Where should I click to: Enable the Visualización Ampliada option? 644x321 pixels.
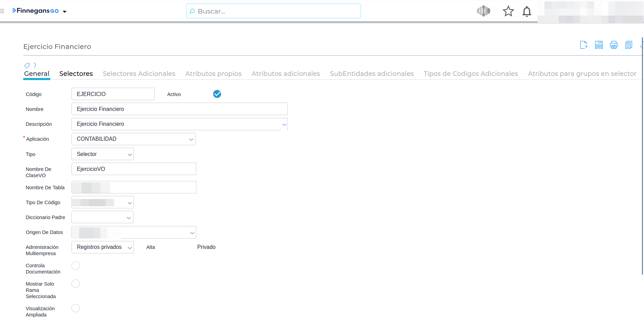(76, 308)
